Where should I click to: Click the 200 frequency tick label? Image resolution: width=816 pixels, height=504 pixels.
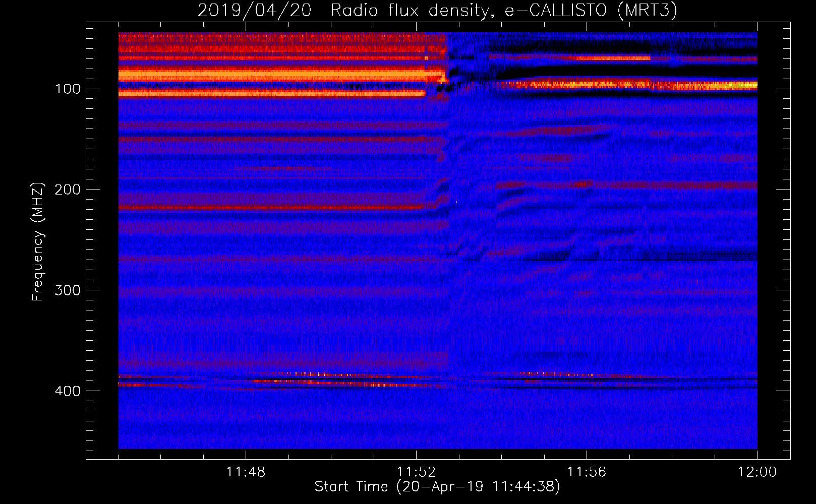pyautogui.click(x=68, y=190)
